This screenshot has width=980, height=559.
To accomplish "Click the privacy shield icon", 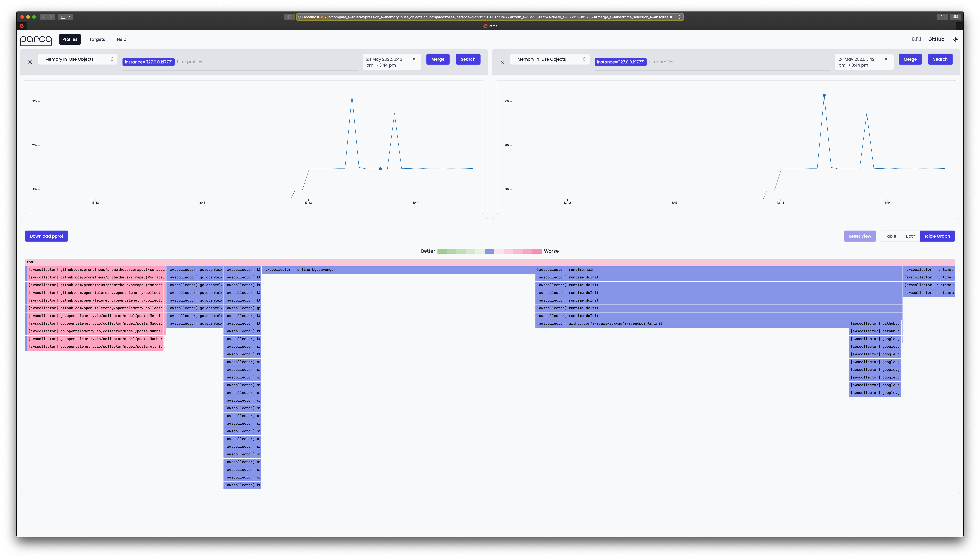I will 289,17.
